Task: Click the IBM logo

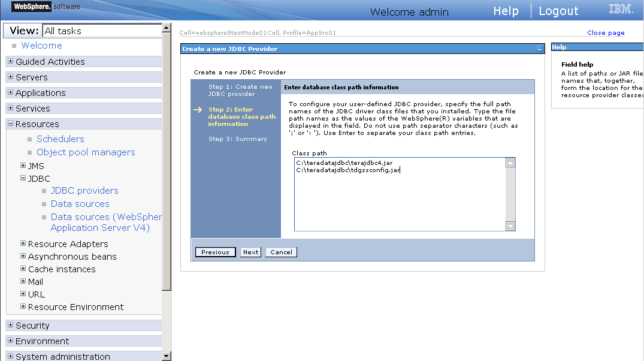Action: click(x=621, y=9)
